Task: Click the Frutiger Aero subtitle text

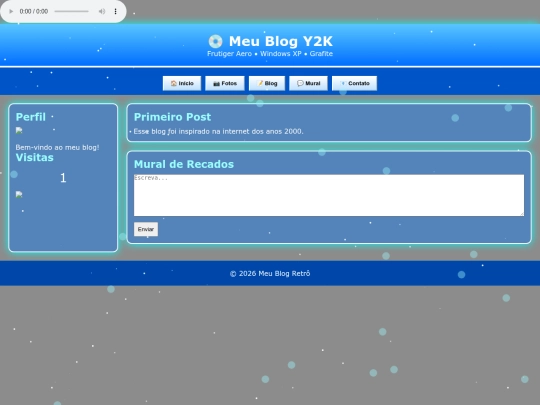Action: (270, 54)
